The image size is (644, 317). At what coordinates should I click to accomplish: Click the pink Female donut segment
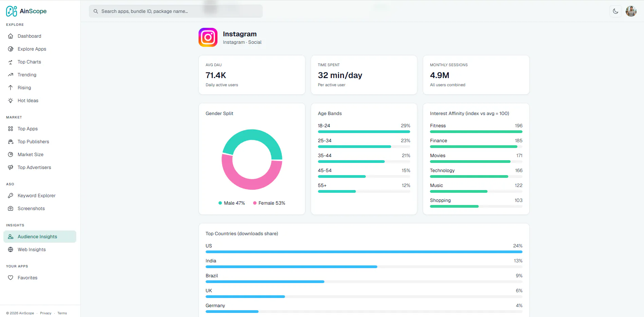tap(252, 184)
